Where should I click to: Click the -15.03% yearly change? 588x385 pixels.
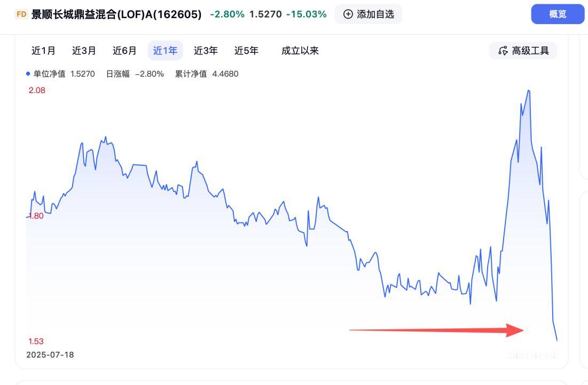coord(307,14)
